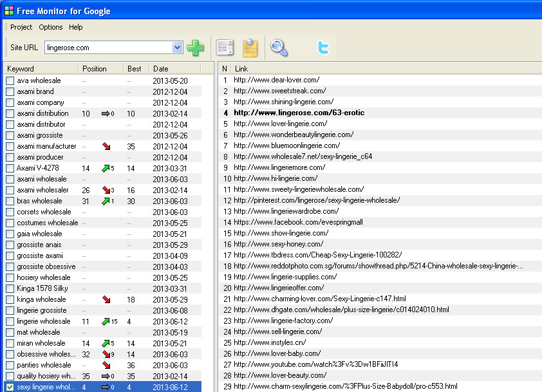Viewport: 542px width, 392px height.
Task: Click the green up arrow for bras wholesale
Action: point(106,201)
